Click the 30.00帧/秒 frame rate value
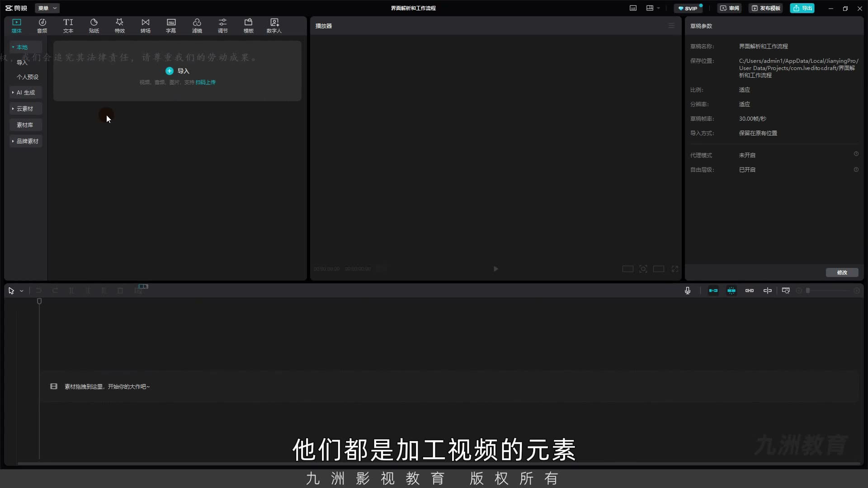The image size is (868, 488). [753, 119]
